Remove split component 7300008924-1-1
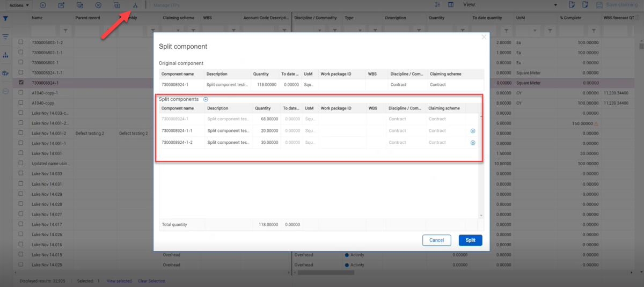 (x=473, y=131)
